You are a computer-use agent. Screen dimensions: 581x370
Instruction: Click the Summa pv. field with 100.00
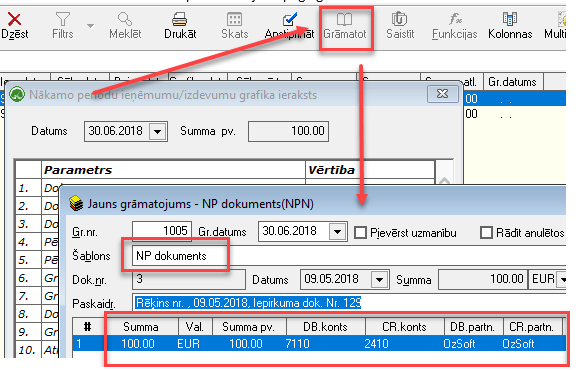click(x=288, y=131)
